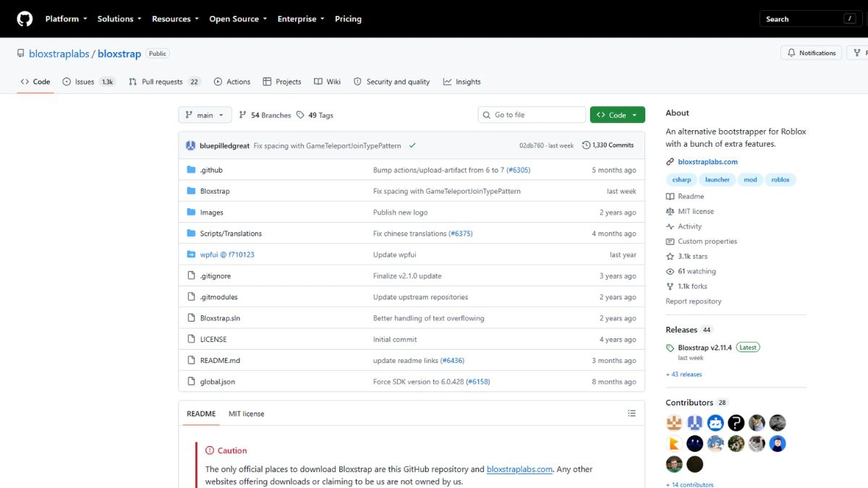Expand the Open Source header menu
Screen dimensions: 868x488
pyautogui.click(x=238, y=19)
